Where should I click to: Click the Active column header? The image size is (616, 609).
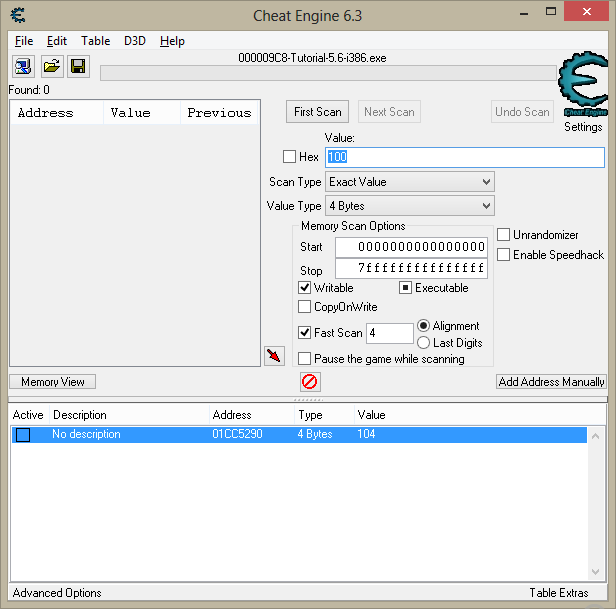[29, 415]
